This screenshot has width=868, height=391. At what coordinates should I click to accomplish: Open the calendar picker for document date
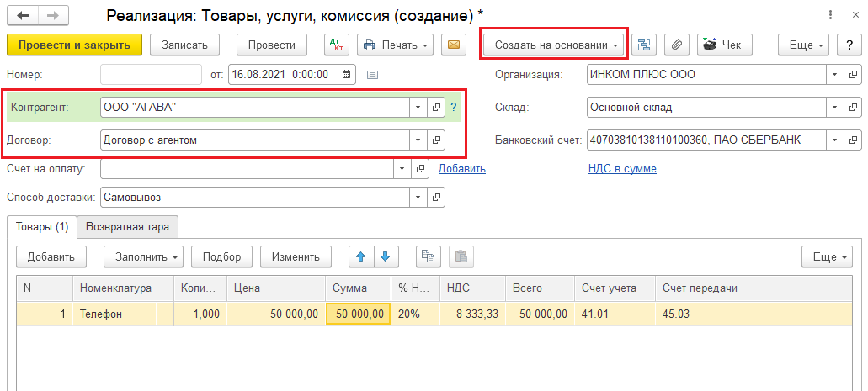[x=347, y=74]
